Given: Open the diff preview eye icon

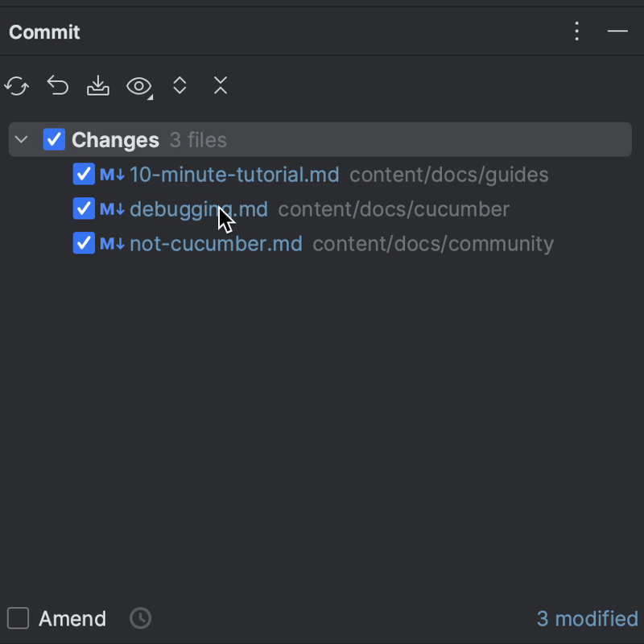Looking at the screenshot, I should pos(137,85).
